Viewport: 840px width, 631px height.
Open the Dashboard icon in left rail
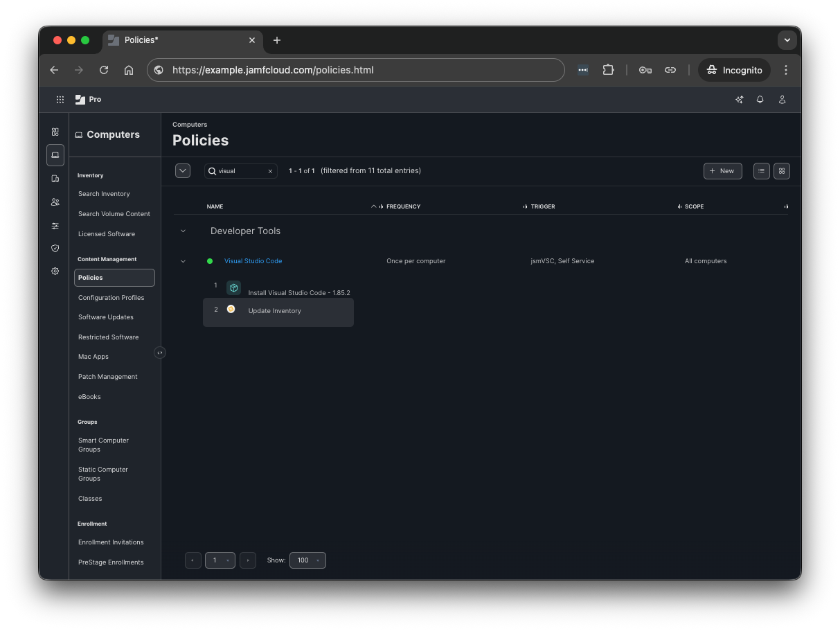[55, 132]
